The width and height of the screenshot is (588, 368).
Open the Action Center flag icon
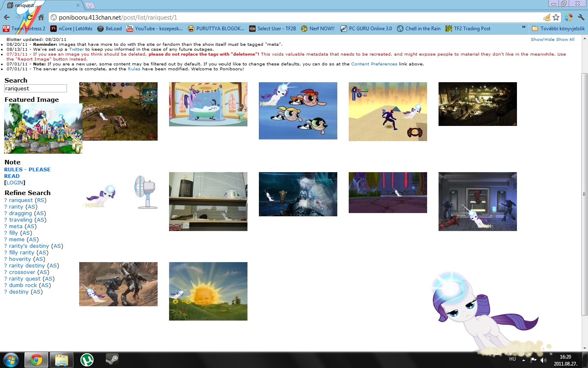click(x=533, y=360)
